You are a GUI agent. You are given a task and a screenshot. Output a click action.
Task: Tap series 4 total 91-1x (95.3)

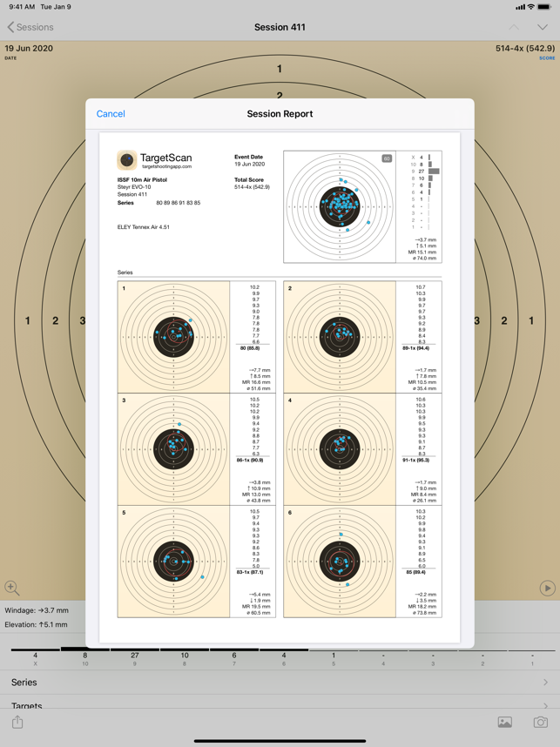click(x=415, y=461)
